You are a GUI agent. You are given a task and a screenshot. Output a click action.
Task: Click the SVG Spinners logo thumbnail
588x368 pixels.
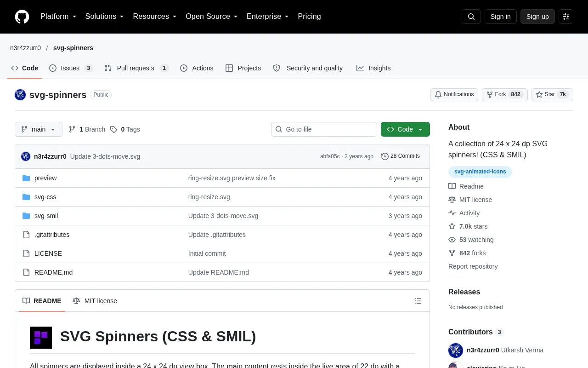coord(41,338)
